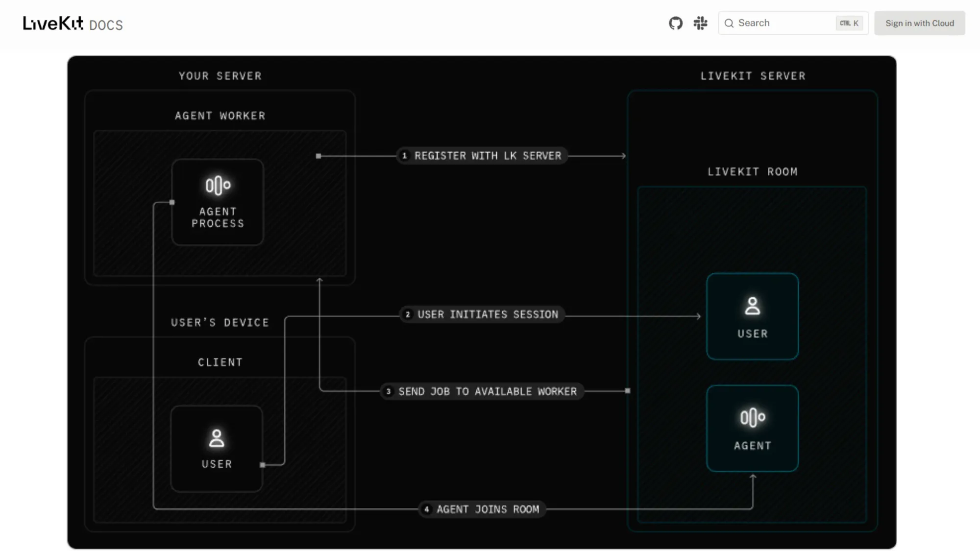
Task: Click the client User person icon
Action: pos(217,438)
